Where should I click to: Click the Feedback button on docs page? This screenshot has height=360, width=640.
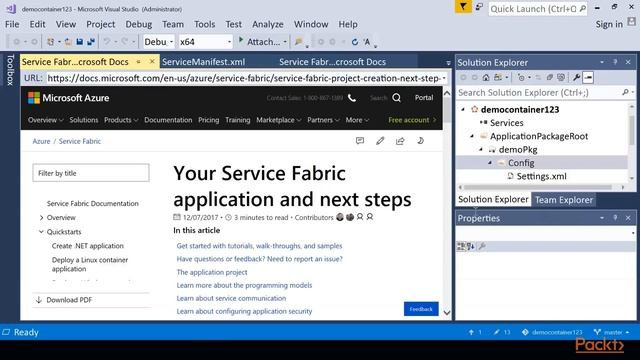pos(421,309)
